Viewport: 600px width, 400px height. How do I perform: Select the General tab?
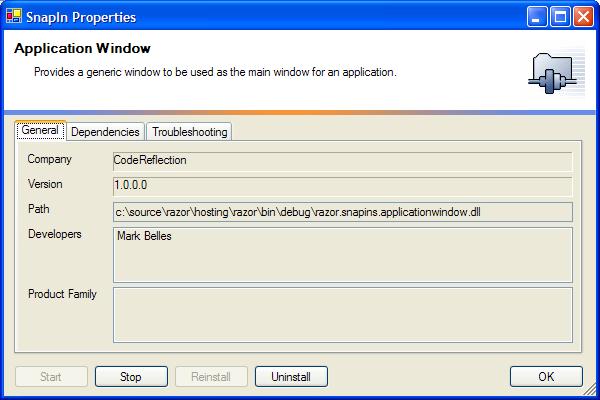pos(41,130)
